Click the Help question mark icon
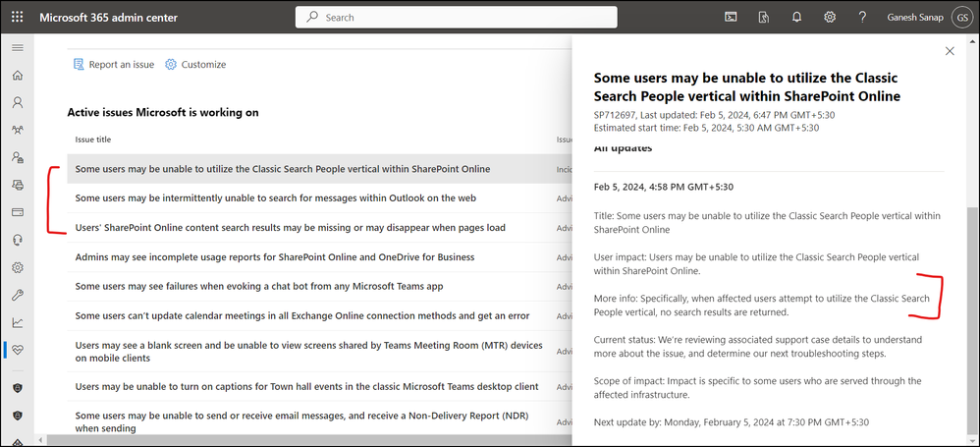Screen dimensions: 980x447 point(862,17)
